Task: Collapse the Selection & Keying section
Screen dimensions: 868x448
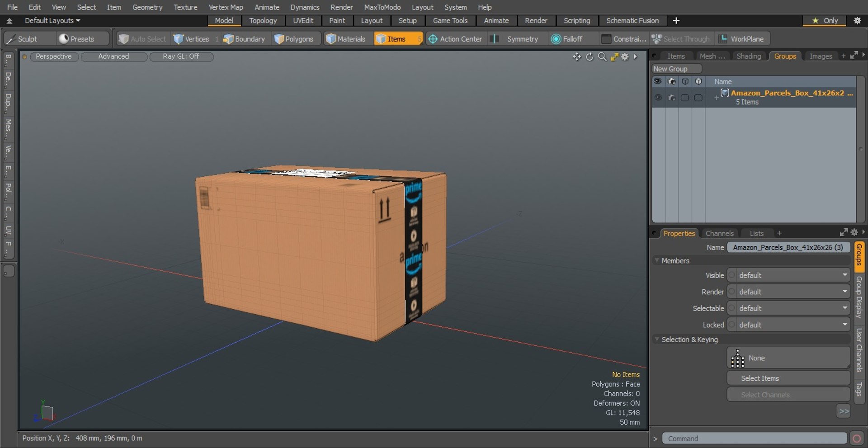Action: (657, 339)
